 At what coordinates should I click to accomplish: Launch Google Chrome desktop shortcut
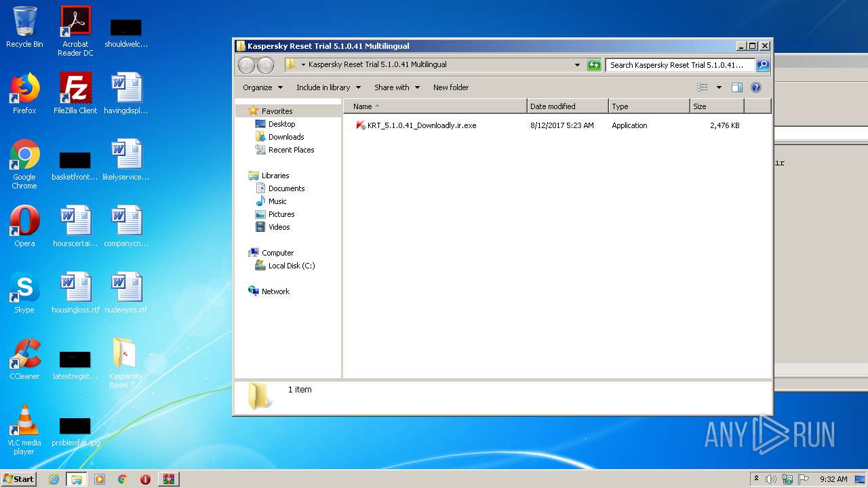tap(24, 164)
